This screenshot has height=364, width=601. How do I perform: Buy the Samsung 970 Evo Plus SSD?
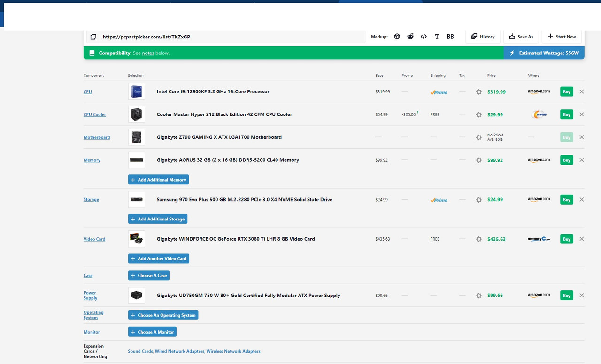[x=567, y=199]
